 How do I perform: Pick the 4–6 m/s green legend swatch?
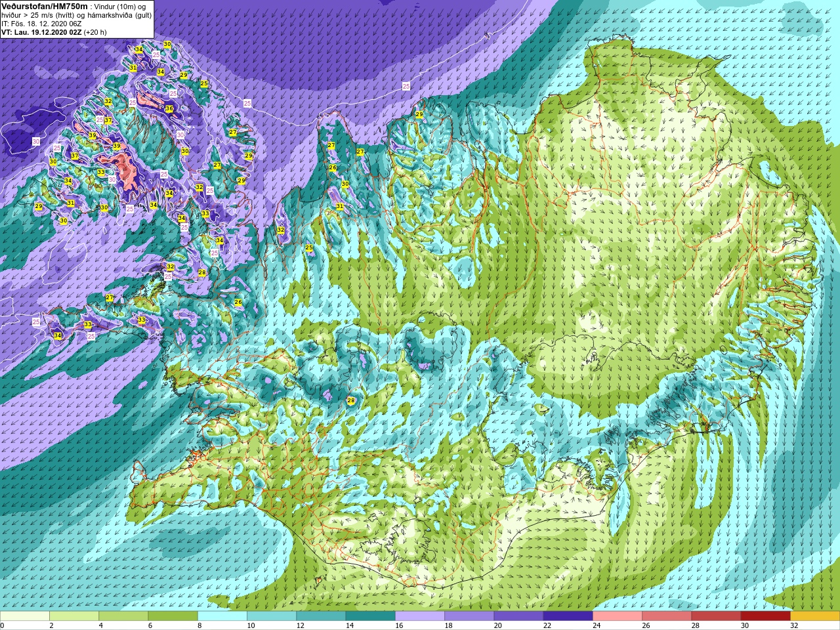pyautogui.click(x=123, y=616)
